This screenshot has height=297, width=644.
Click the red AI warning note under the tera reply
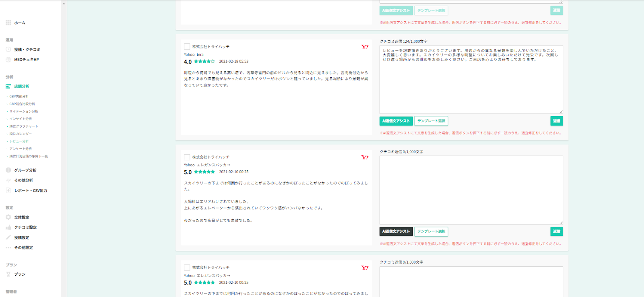pyautogui.click(x=471, y=133)
